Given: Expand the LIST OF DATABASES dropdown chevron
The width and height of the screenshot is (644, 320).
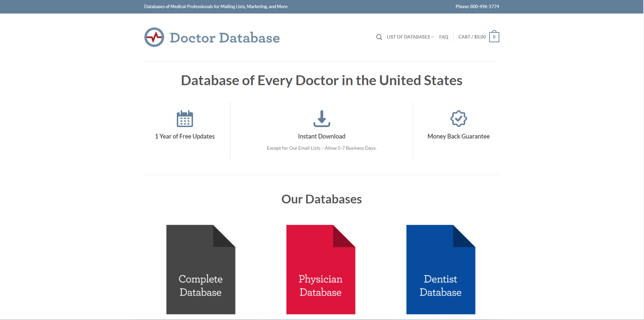Looking at the screenshot, I should tap(433, 37).
